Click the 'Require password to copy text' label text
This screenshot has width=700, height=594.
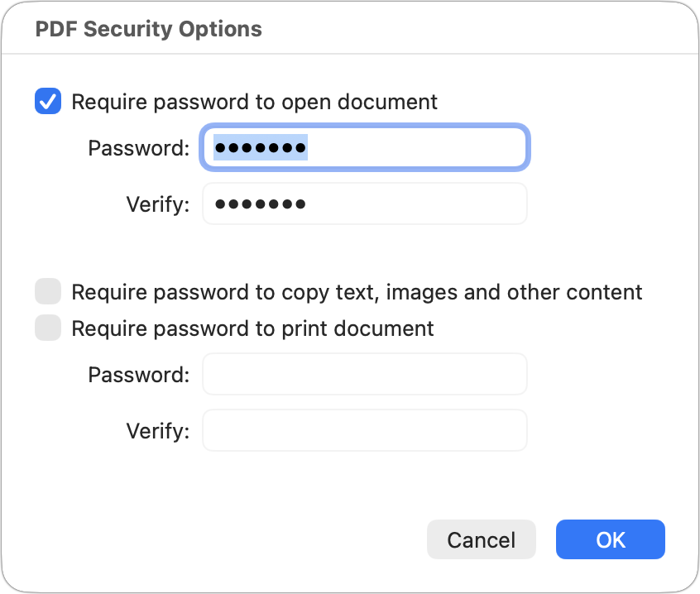[x=357, y=292]
